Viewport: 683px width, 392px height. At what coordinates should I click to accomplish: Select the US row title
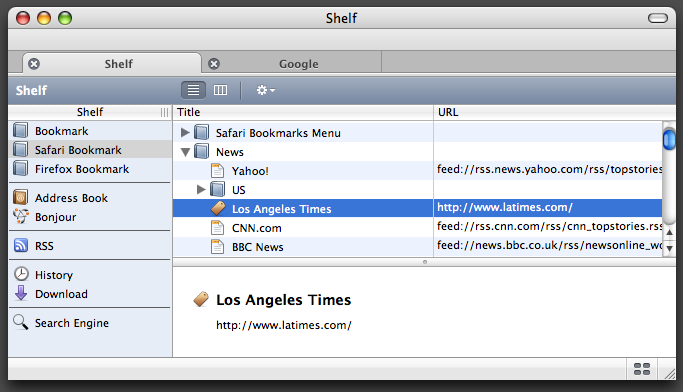[x=238, y=190]
